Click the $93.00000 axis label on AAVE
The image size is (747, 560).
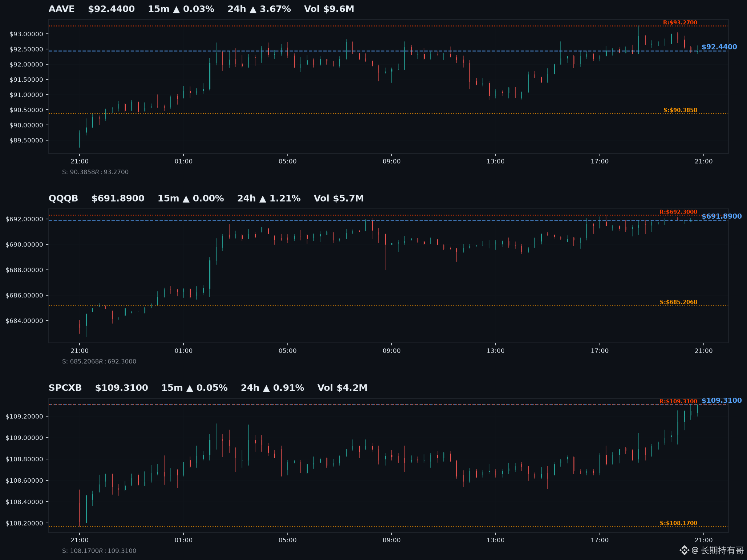(26, 34)
